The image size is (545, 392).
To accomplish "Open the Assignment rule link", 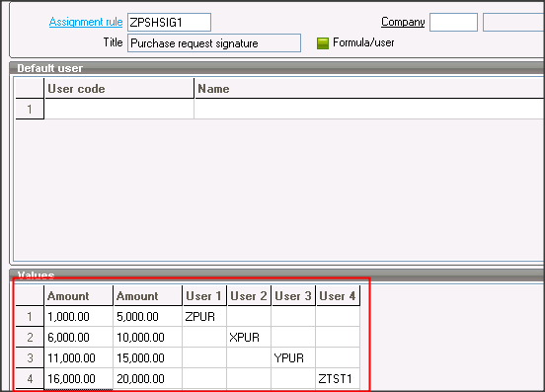I will coord(86,22).
